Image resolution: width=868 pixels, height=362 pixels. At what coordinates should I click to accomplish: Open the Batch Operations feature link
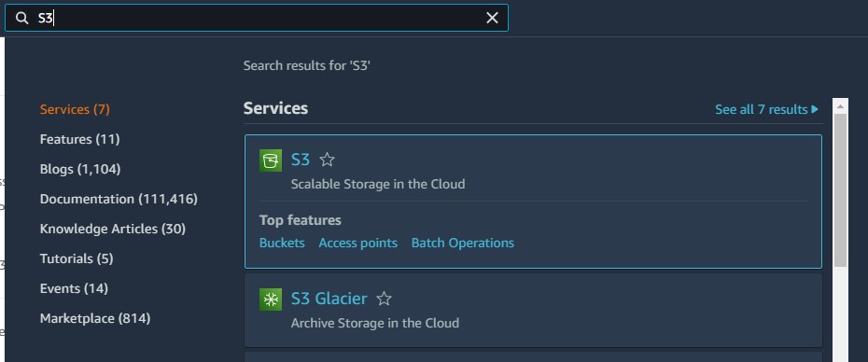pos(462,243)
